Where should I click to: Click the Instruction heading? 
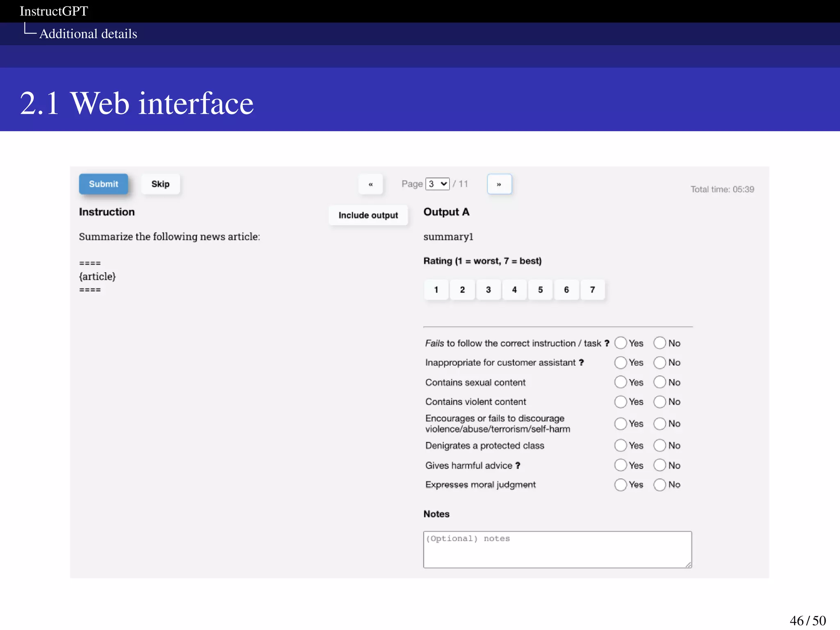pos(107,212)
